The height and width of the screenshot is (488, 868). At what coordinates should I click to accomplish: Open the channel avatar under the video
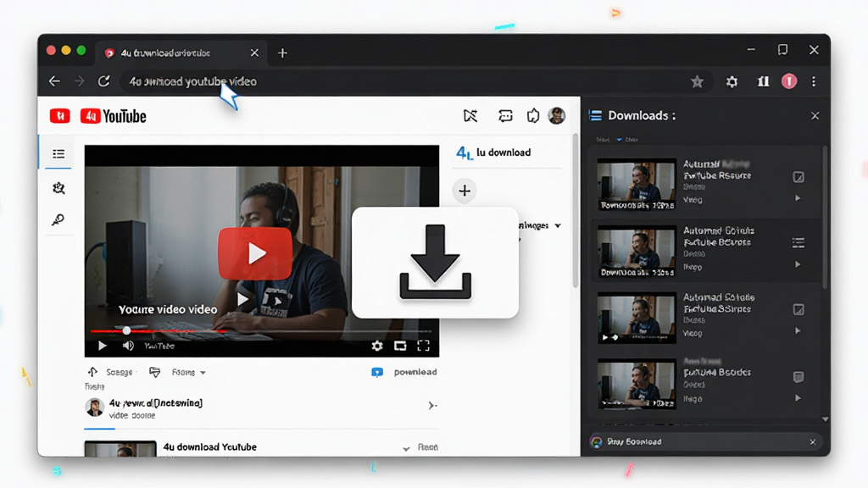95,408
